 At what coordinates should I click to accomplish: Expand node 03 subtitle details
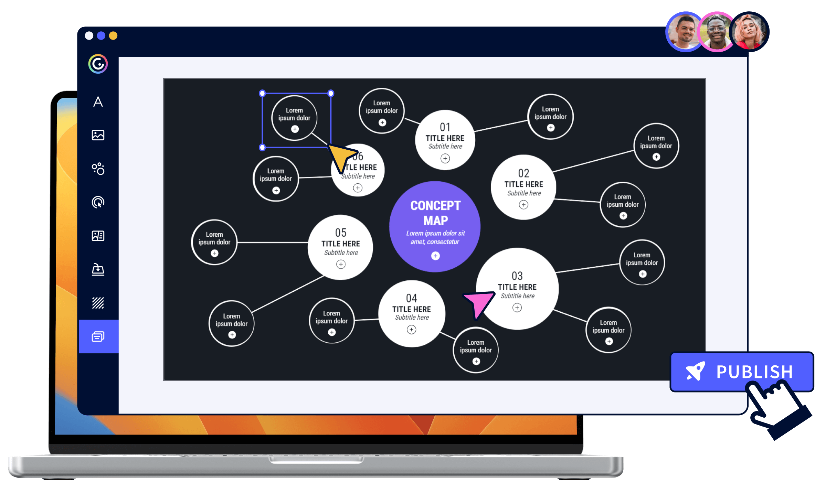click(517, 308)
